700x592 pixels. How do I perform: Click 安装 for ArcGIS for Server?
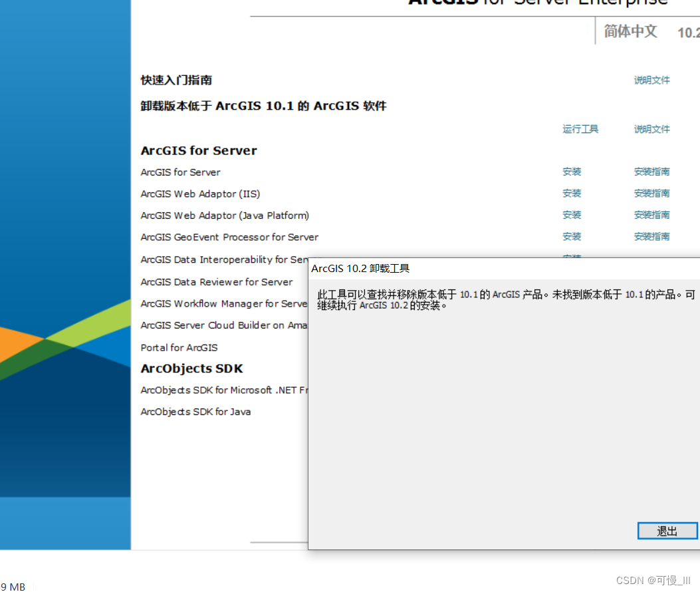click(572, 172)
